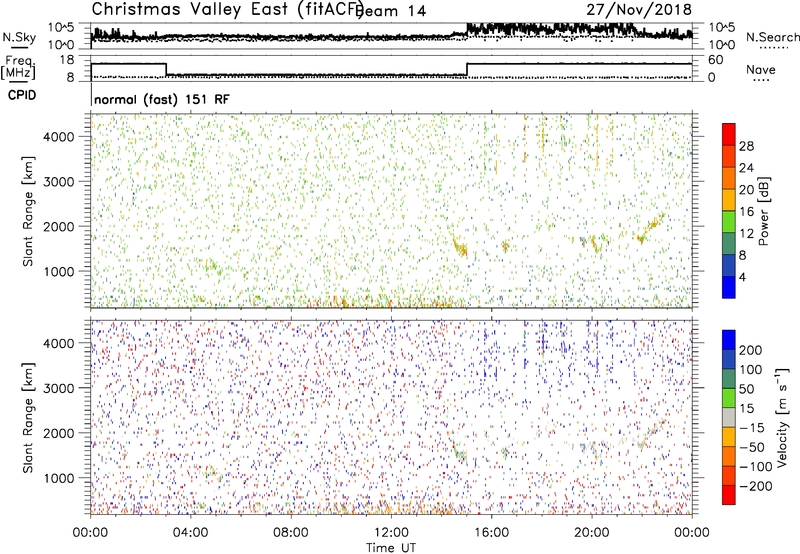Screen dimensions: 800x554
Task: Click the text "normal (fast) 151 RF"
Action: (162, 99)
